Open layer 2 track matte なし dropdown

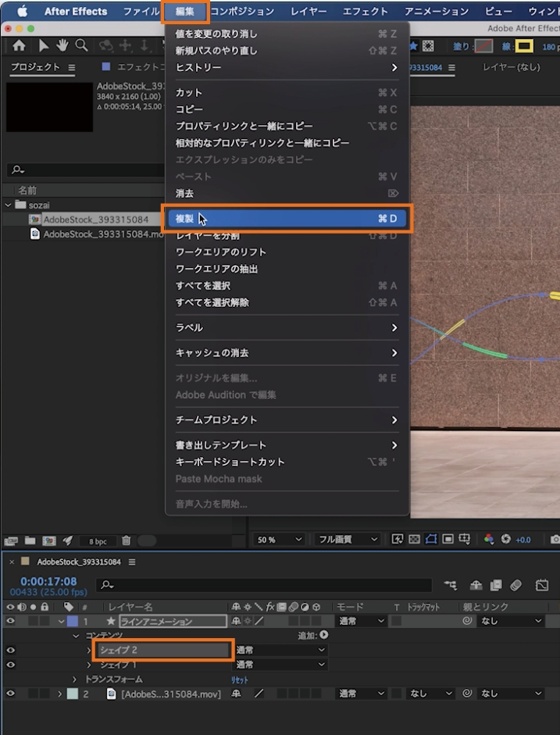click(430, 694)
